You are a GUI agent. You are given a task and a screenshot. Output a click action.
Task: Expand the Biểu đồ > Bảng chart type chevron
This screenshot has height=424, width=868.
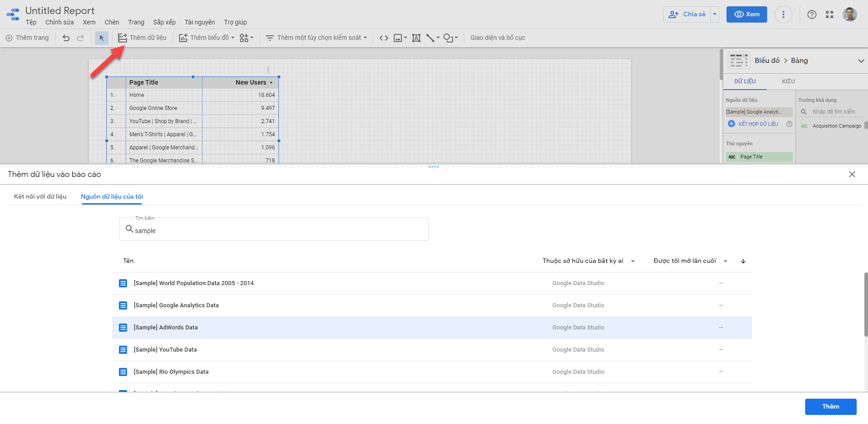(x=860, y=61)
